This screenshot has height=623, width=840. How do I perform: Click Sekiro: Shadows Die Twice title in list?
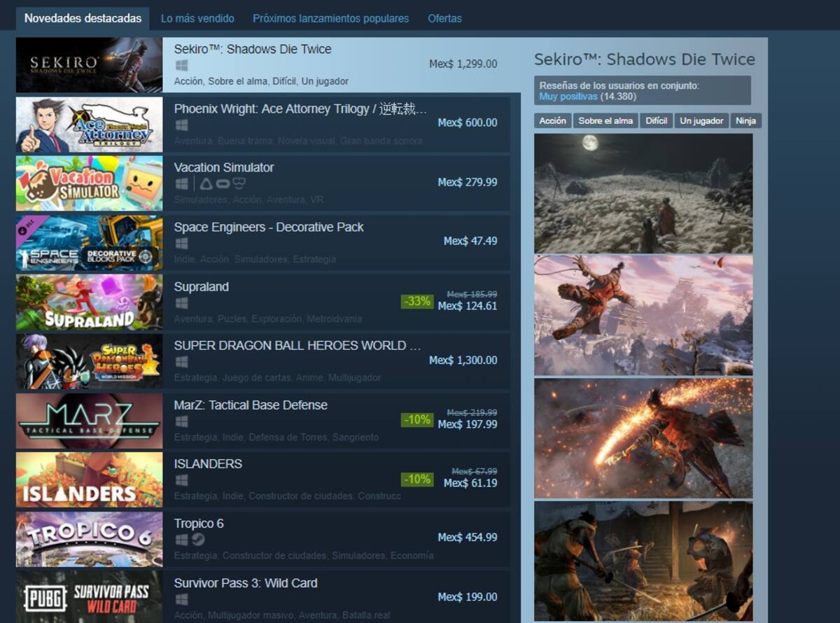point(253,49)
